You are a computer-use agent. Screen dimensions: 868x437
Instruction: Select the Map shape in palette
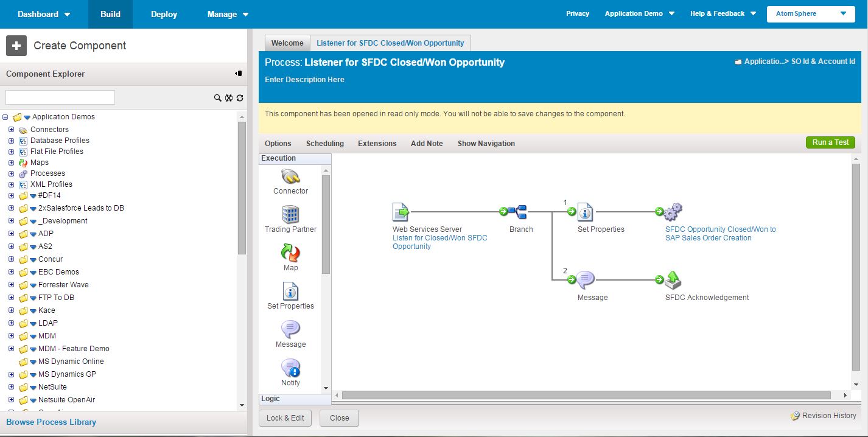point(290,258)
